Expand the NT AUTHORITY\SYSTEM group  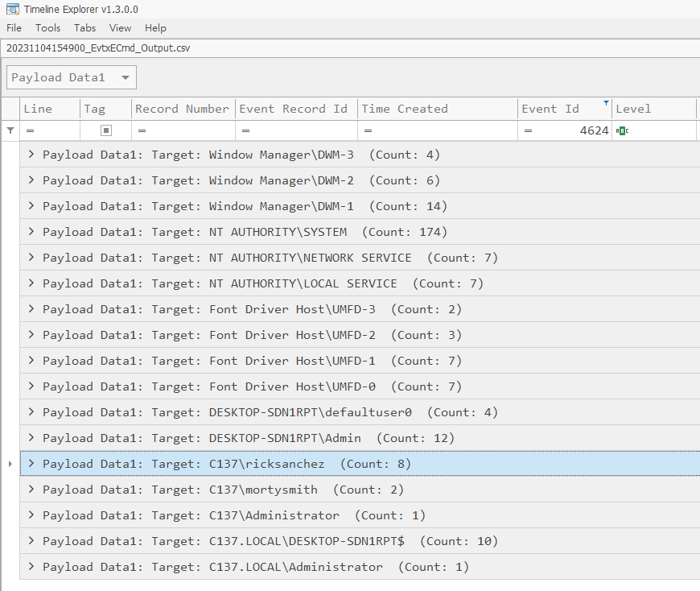31,232
